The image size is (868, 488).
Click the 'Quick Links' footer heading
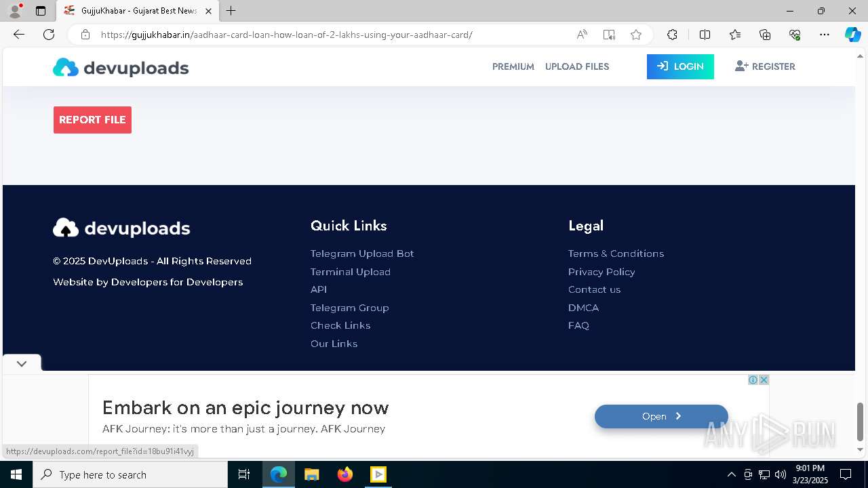click(x=349, y=226)
